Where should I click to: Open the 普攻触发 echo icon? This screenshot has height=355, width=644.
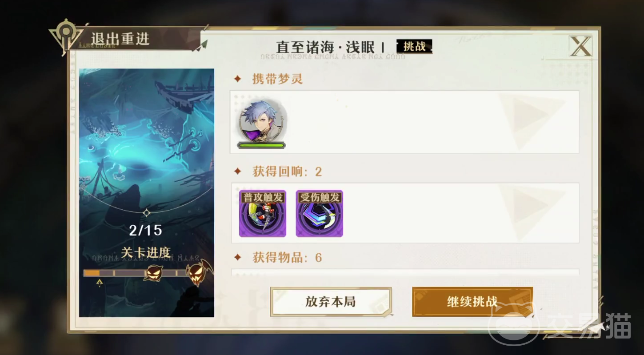(x=263, y=213)
